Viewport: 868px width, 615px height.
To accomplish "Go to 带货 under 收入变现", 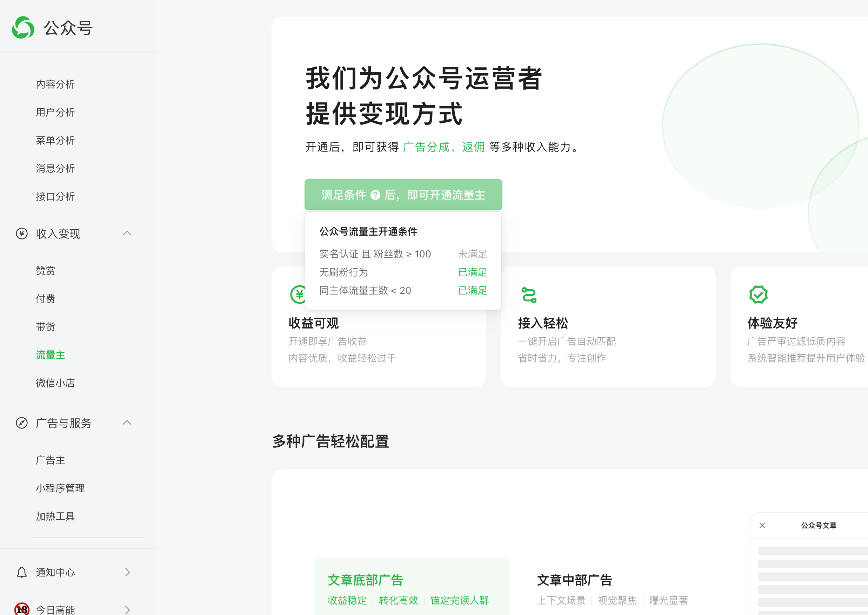I will pos(46,327).
